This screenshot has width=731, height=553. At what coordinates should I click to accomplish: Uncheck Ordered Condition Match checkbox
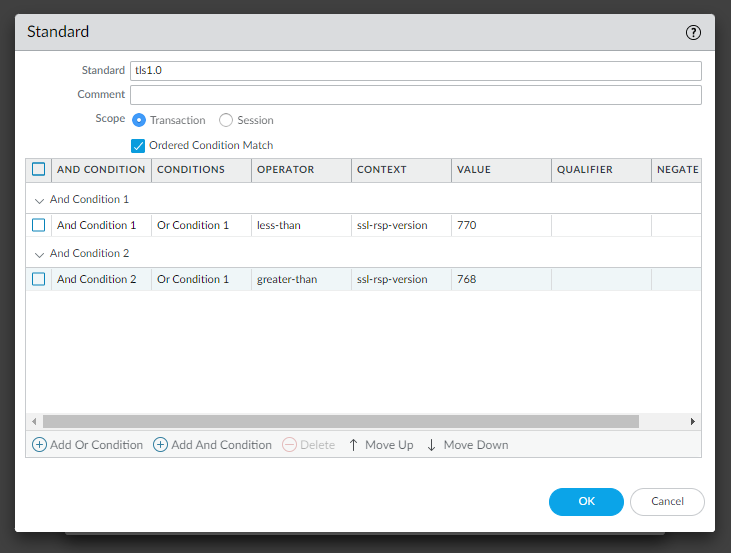pyautogui.click(x=139, y=145)
